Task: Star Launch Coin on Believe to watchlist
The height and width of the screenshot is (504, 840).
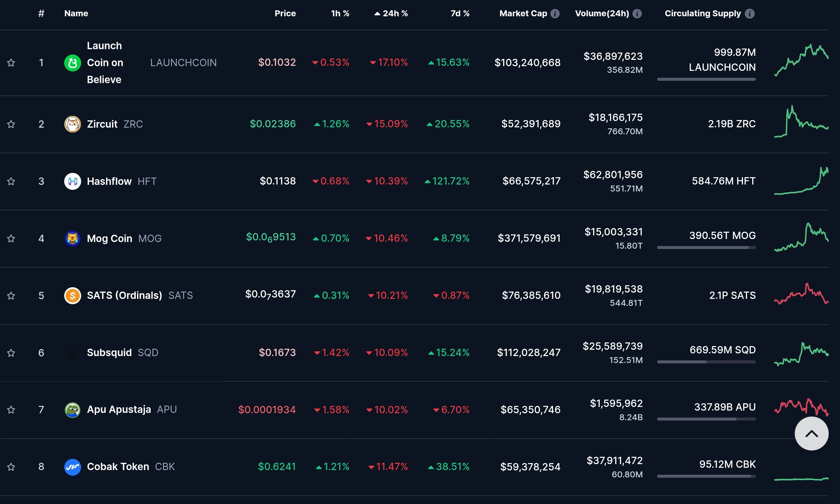Action: (x=11, y=63)
